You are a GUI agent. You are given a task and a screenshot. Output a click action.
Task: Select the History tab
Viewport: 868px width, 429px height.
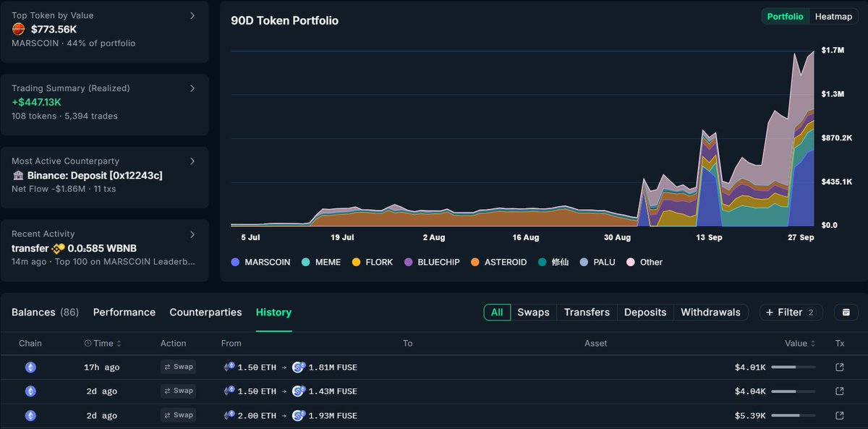click(x=273, y=313)
